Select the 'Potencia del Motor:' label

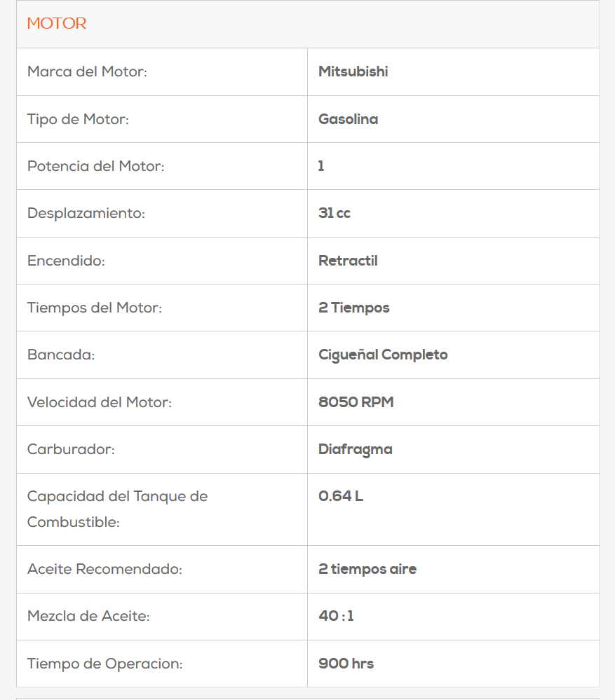95,166
